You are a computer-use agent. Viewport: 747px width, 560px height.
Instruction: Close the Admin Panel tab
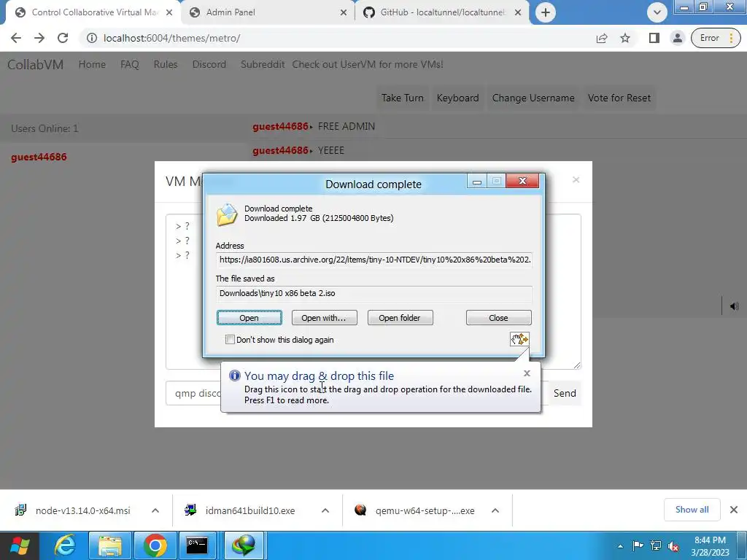[x=343, y=12]
